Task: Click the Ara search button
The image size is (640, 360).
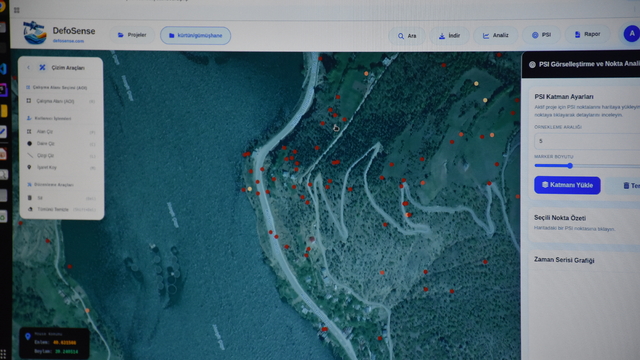Action: [x=407, y=36]
